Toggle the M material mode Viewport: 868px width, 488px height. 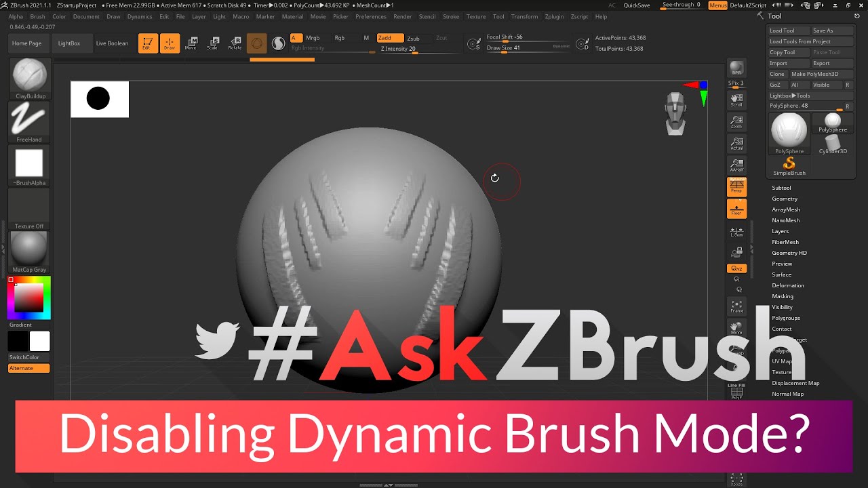pyautogui.click(x=366, y=38)
